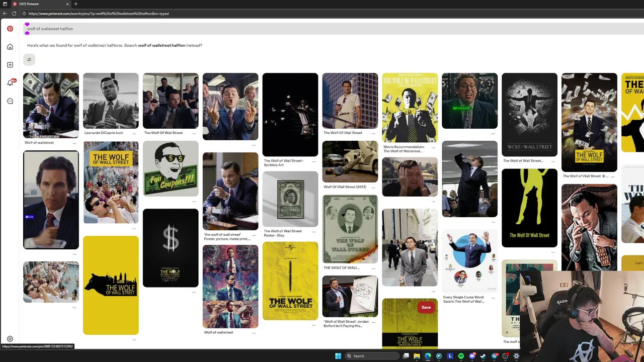The image size is (644, 362).
Task: Save the hovered yellow Wolf poster pin
Action: 426,307
